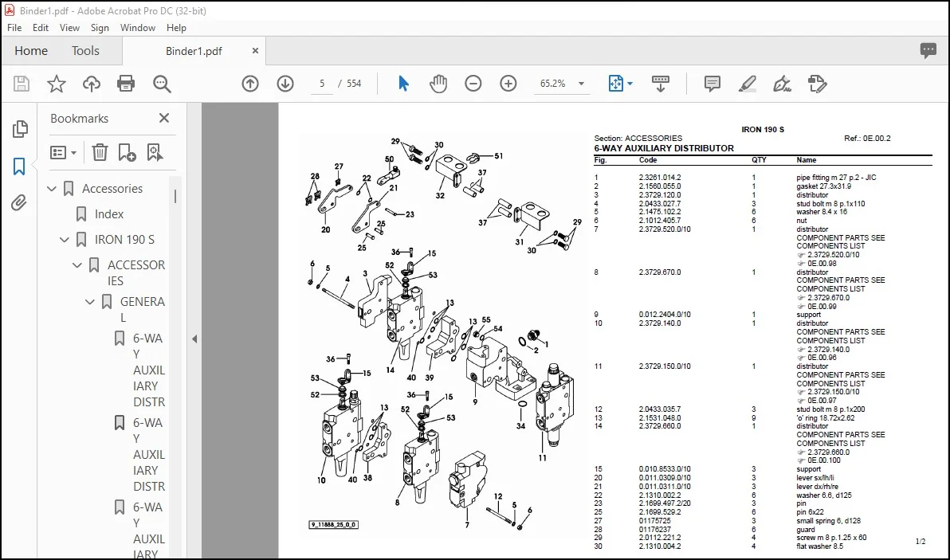Switch to the Home tab
Viewport: 950px width, 560px height.
[31, 51]
